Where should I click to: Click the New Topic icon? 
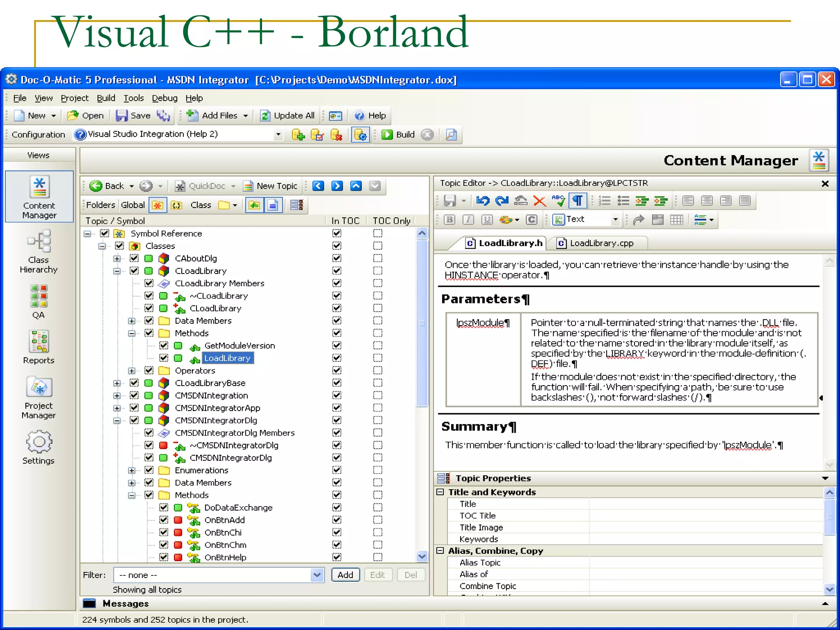pyautogui.click(x=248, y=186)
